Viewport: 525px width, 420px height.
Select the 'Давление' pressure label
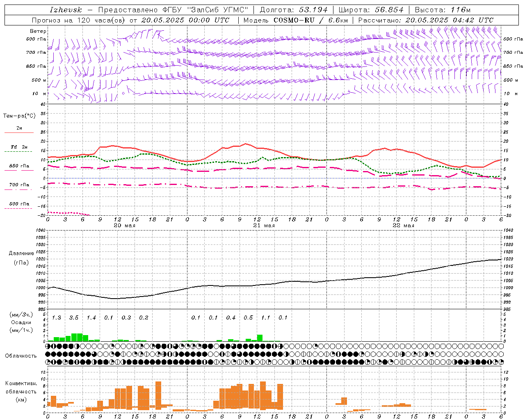coord(21,253)
